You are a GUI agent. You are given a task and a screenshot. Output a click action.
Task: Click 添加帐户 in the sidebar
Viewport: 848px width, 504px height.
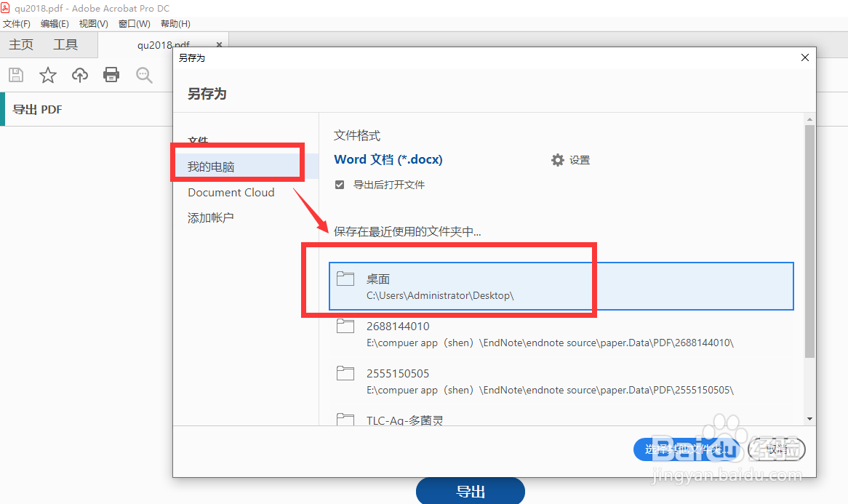tap(210, 218)
